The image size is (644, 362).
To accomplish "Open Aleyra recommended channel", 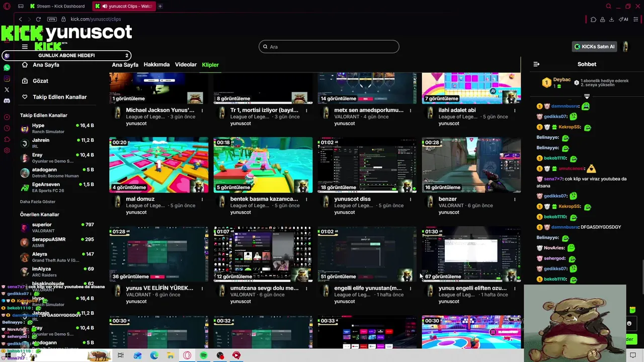I will (57, 257).
